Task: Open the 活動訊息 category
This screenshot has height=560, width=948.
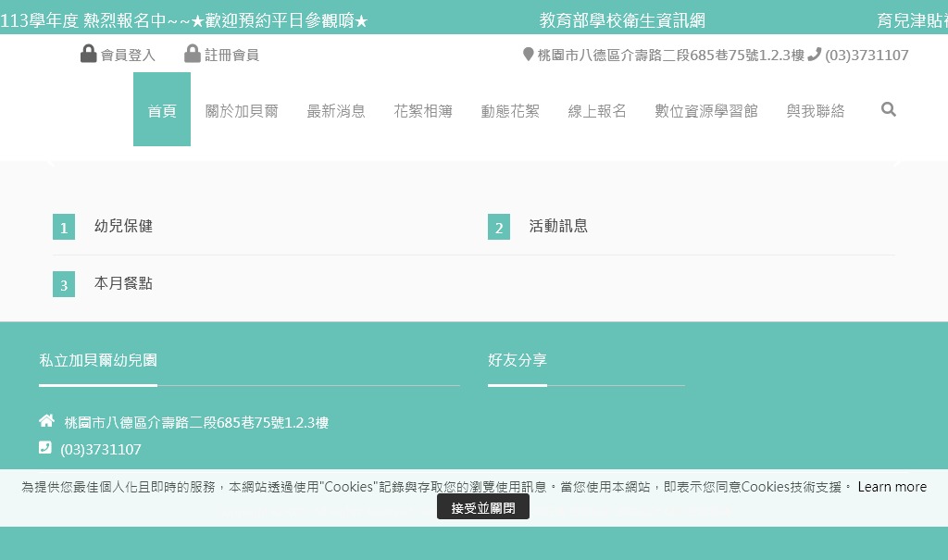Action: 558,226
